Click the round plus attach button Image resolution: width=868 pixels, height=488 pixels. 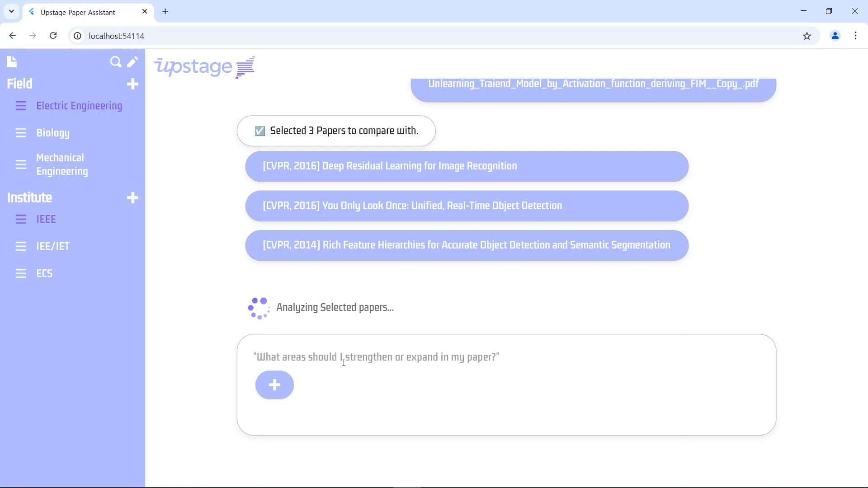(x=274, y=385)
